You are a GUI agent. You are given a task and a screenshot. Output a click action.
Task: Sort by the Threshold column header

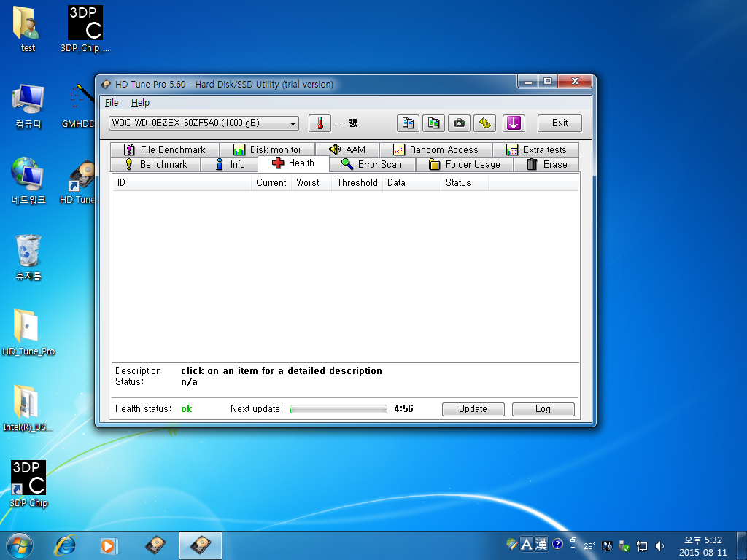(x=357, y=183)
